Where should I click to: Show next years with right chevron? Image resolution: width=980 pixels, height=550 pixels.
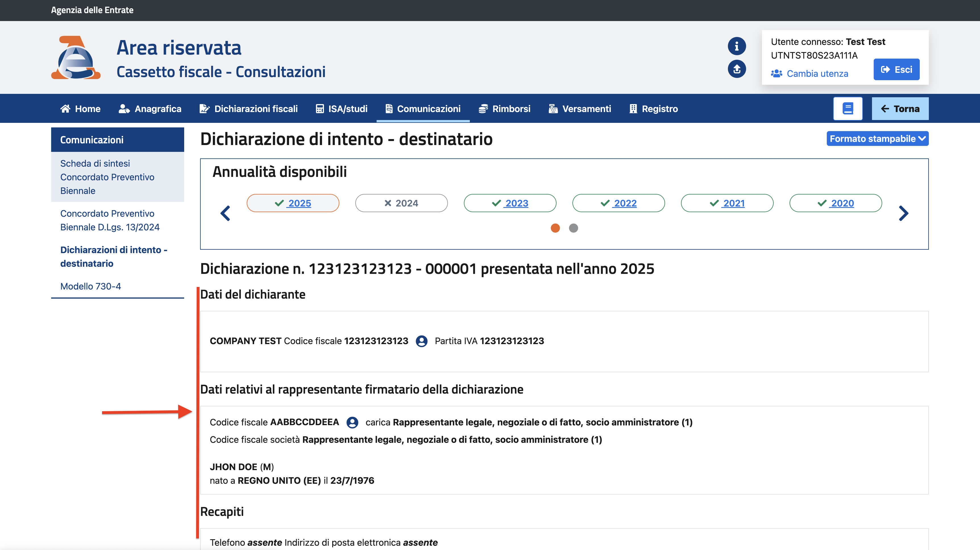pyautogui.click(x=904, y=213)
